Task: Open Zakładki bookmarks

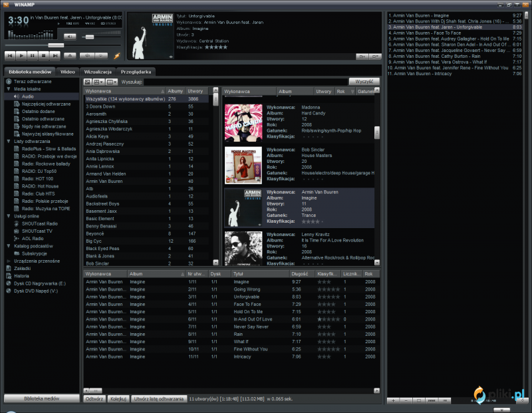Action: point(23,268)
